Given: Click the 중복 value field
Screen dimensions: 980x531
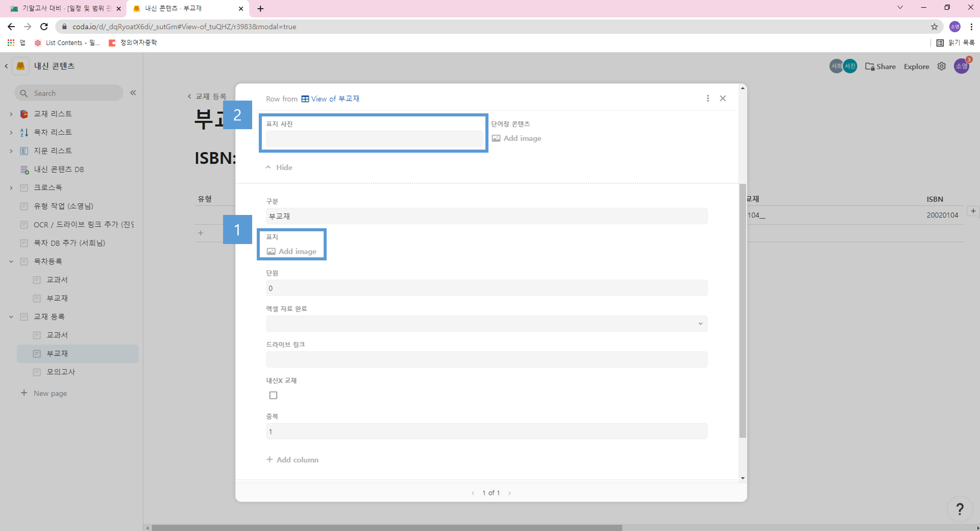Looking at the screenshot, I should (x=486, y=431).
